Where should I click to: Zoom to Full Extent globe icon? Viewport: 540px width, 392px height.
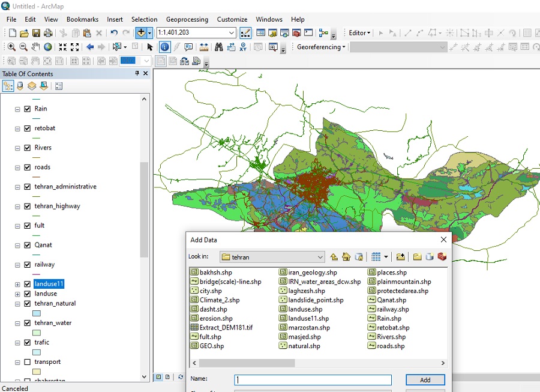coord(48,47)
